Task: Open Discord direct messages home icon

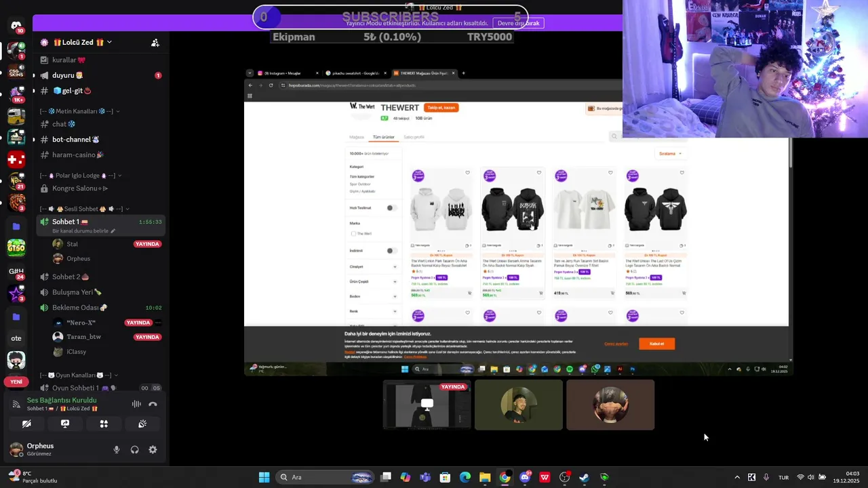Action: [x=16, y=26]
